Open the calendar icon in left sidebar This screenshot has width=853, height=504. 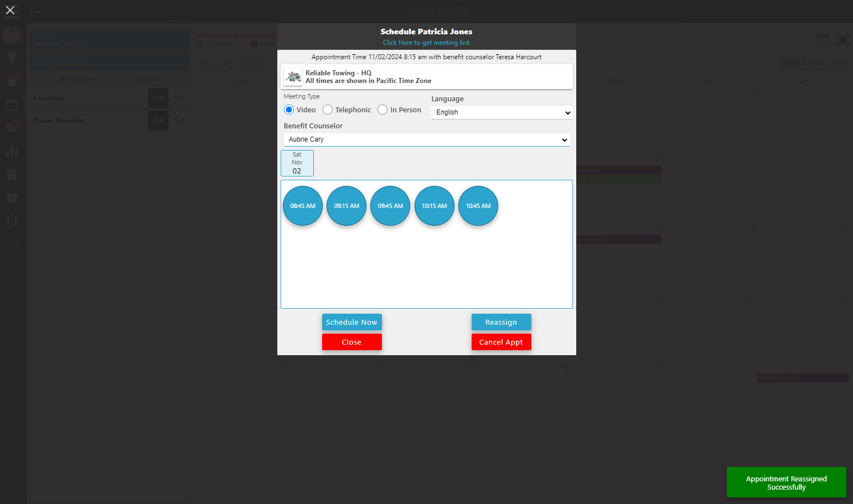(x=12, y=105)
